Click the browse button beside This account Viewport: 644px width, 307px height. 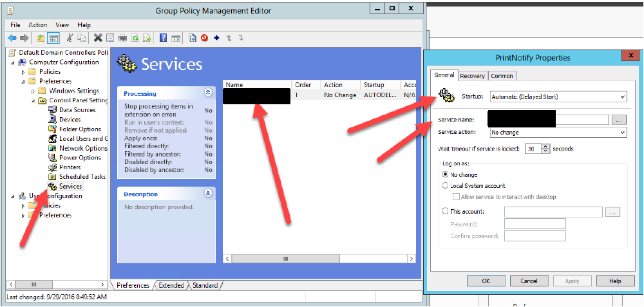(612, 212)
